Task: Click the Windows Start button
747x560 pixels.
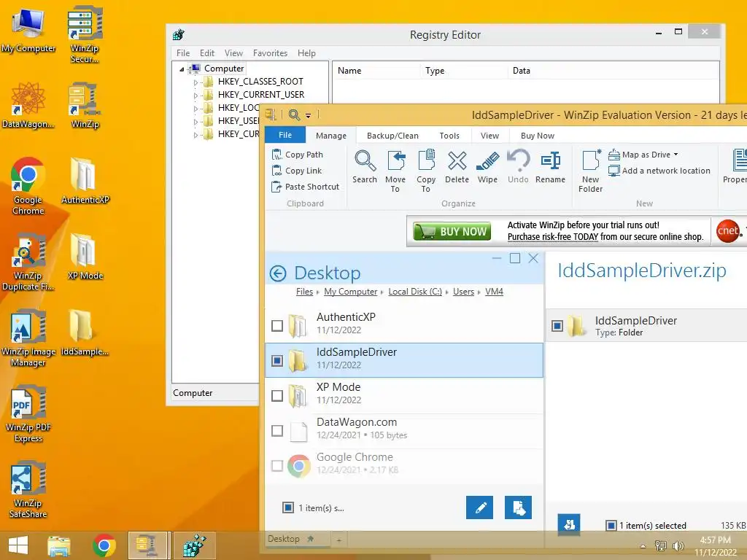Action: click(18, 545)
